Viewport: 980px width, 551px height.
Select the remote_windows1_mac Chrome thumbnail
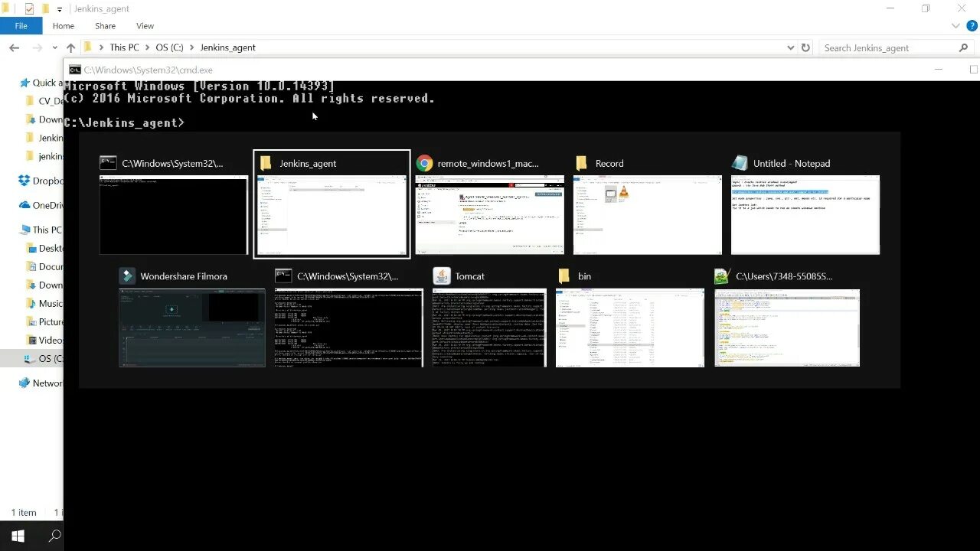click(489, 215)
